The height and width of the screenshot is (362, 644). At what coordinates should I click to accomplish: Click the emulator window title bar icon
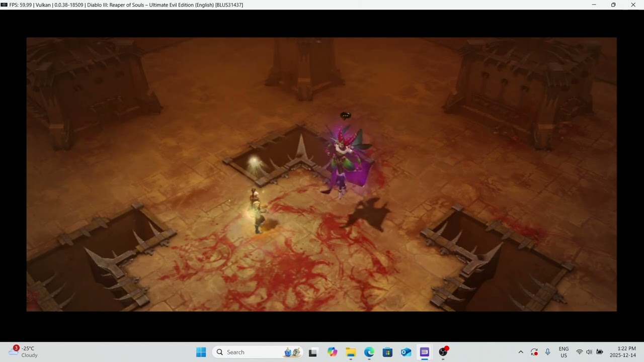point(4,5)
